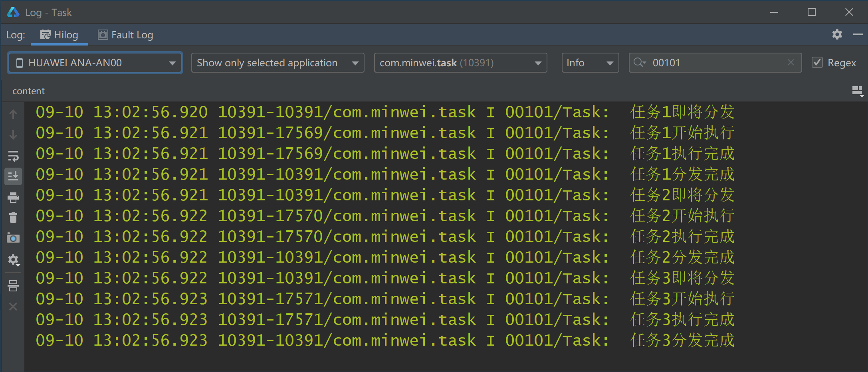Select log line 任务1分发完成
The image size is (868, 372).
(x=385, y=174)
